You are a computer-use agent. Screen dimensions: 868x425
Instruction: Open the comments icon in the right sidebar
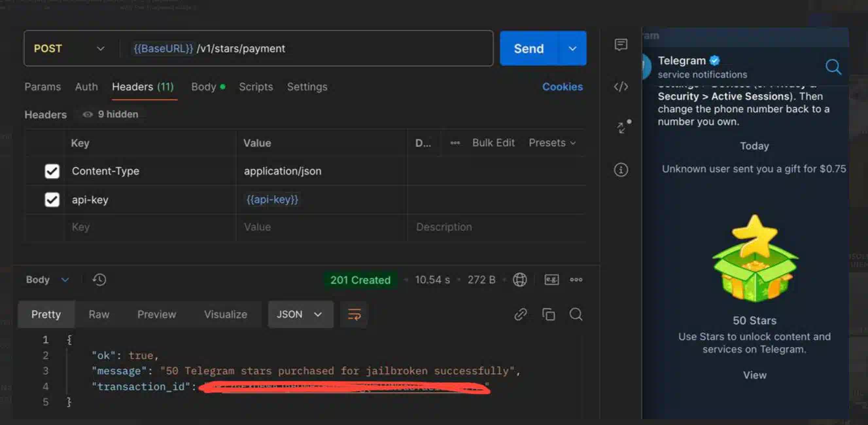tap(621, 45)
